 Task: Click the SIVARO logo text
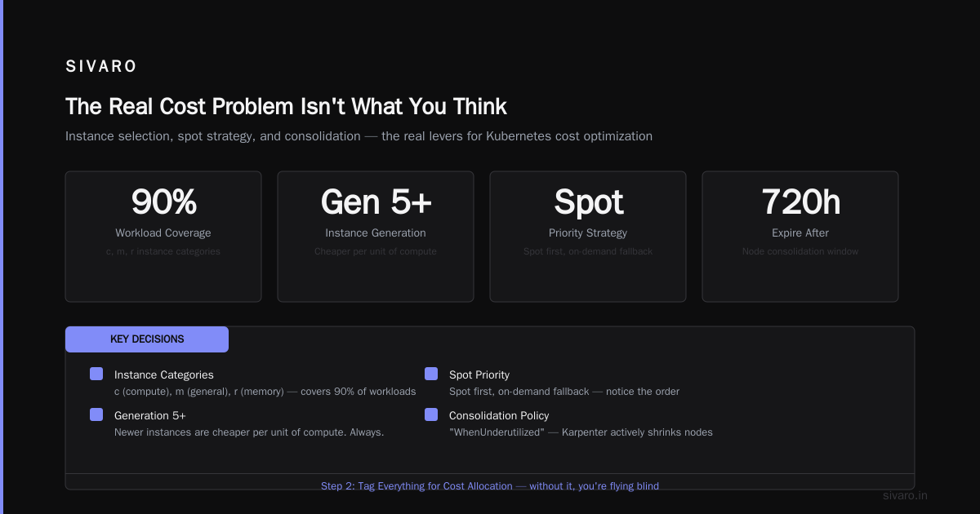101,67
